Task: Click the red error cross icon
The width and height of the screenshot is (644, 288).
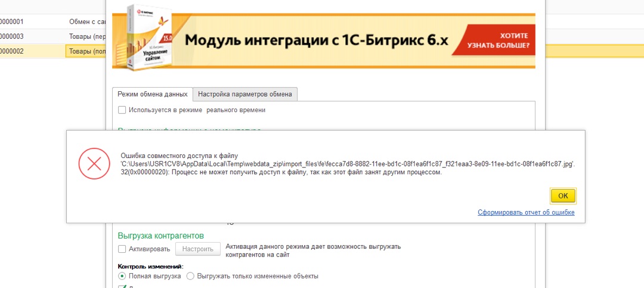Action: pyautogui.click(x=94, y=163)
